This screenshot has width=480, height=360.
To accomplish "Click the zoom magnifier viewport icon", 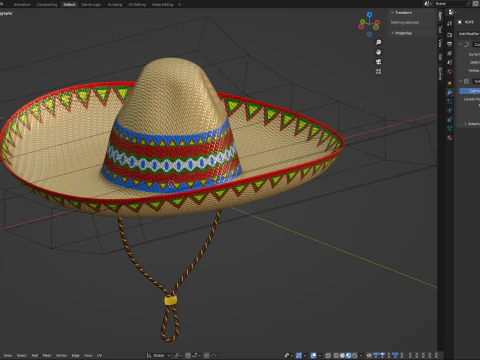I will point(378,42).
